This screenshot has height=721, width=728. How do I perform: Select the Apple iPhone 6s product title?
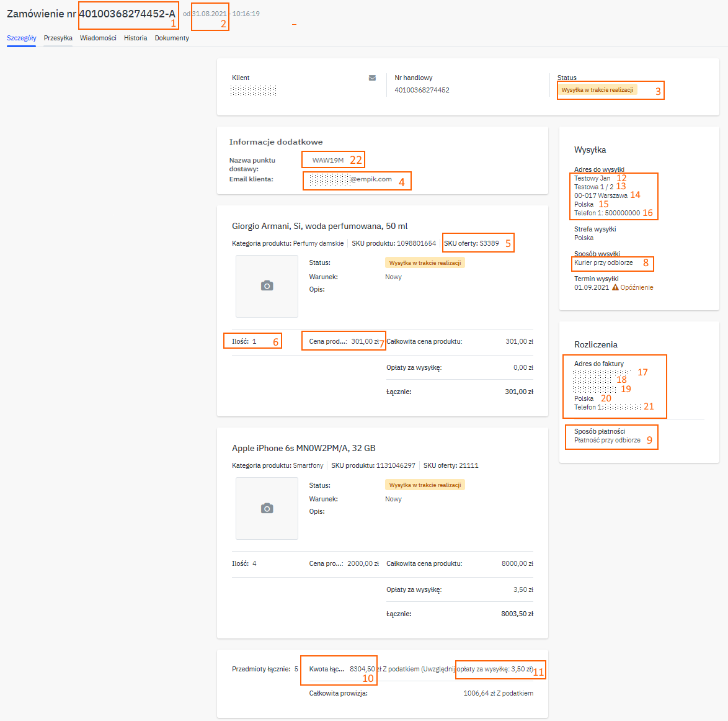pos(303,449)
